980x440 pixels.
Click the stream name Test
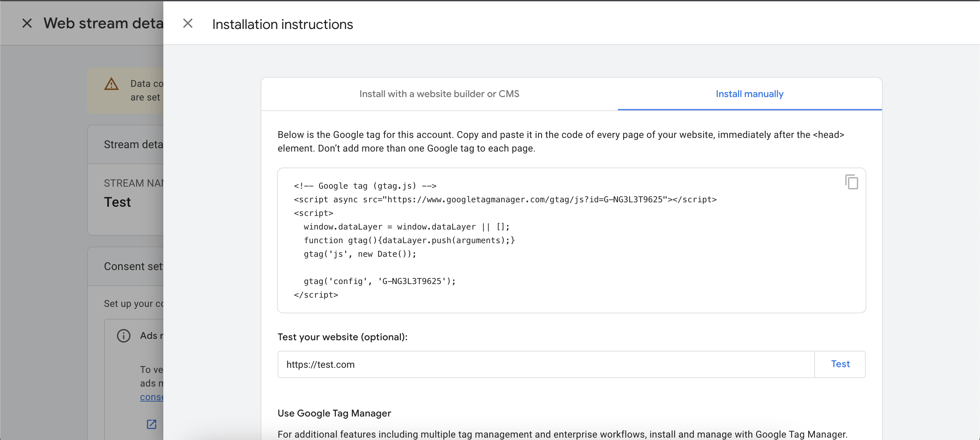pyautogui.click(x=117, y=202)
